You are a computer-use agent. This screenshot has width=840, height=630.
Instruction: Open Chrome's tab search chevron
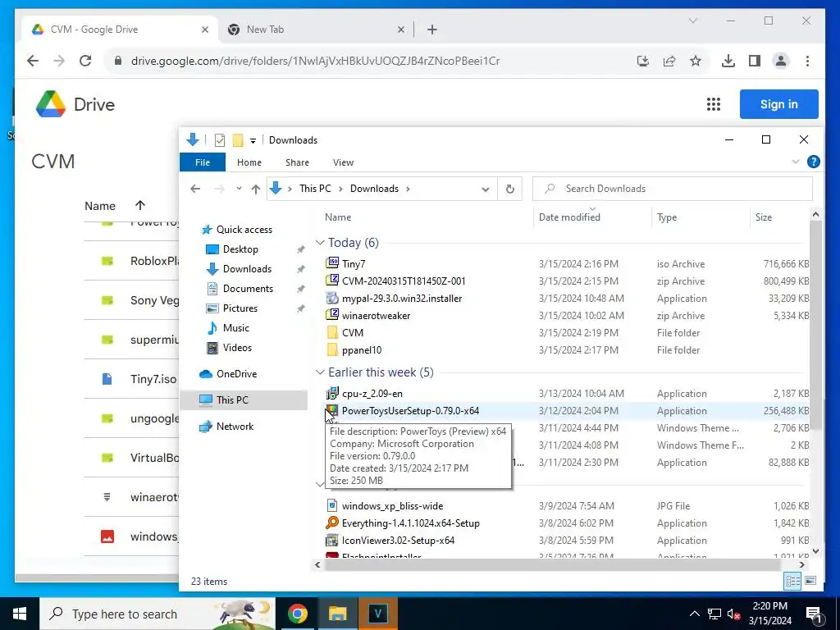click(693, 21)
